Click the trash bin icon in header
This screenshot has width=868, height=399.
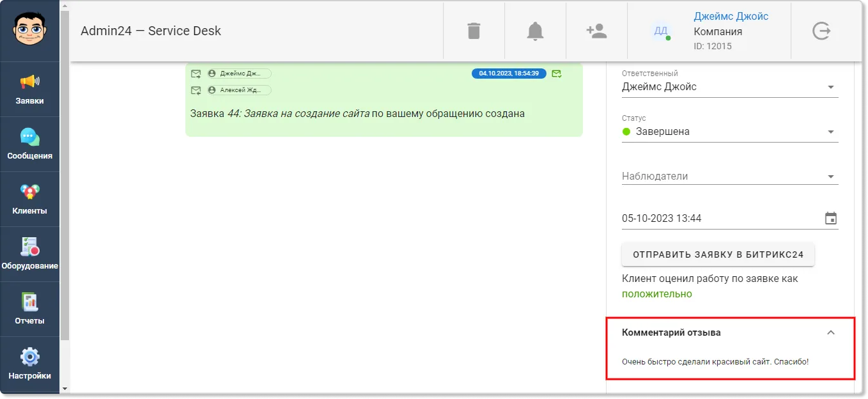474,31
